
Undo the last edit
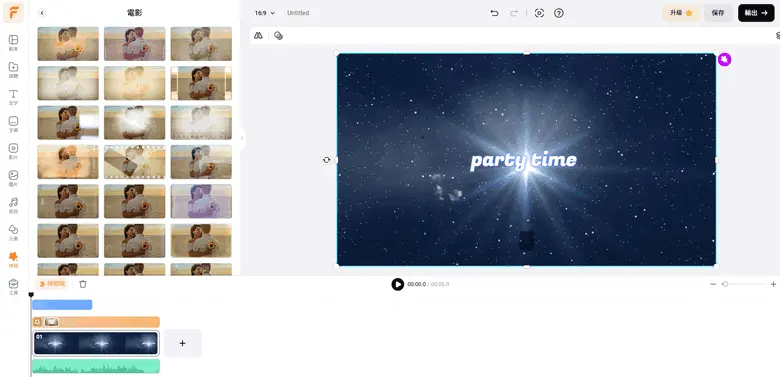494,13
